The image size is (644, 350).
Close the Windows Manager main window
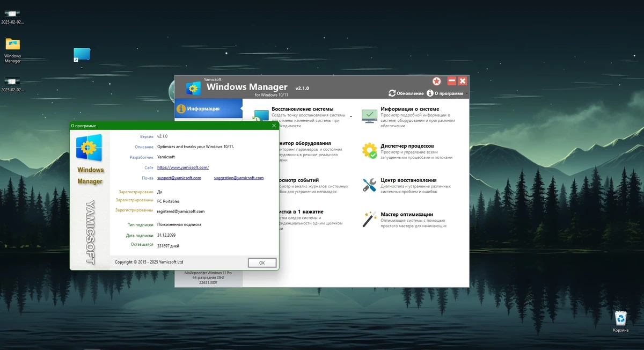pos(463,81)
